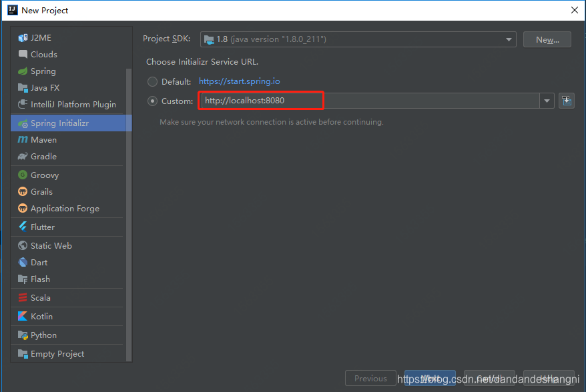Choose Python in the project type list
This screenshot has width=586, height=392.
[x=44, y=335]
